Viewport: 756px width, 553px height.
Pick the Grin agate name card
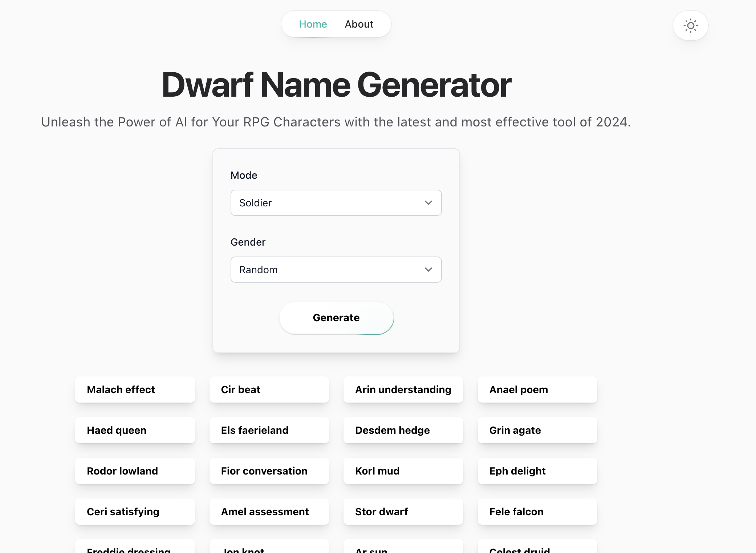537,430
